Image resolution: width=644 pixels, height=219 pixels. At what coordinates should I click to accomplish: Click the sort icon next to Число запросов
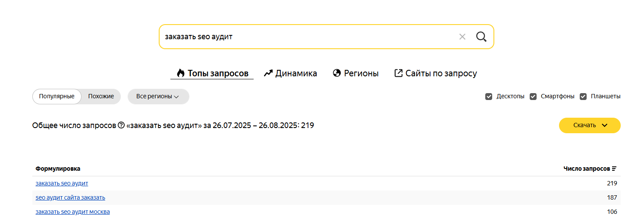click(614, 169)
